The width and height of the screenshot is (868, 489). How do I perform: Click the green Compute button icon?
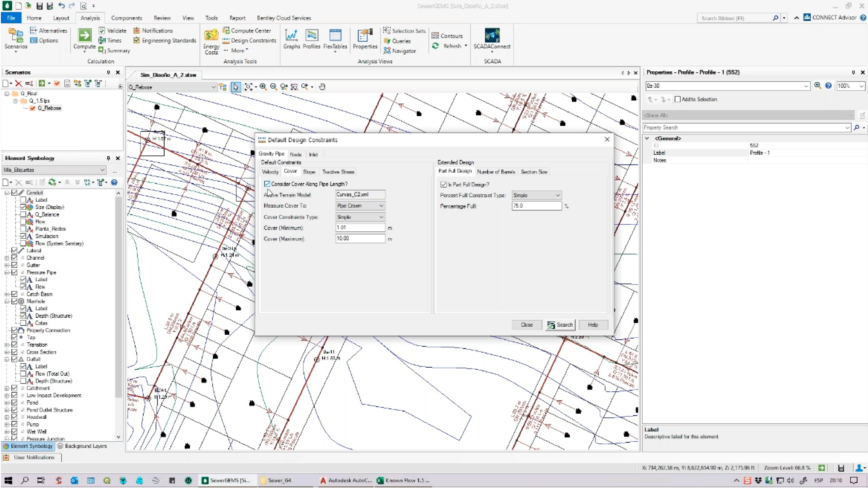coord(84,35)
